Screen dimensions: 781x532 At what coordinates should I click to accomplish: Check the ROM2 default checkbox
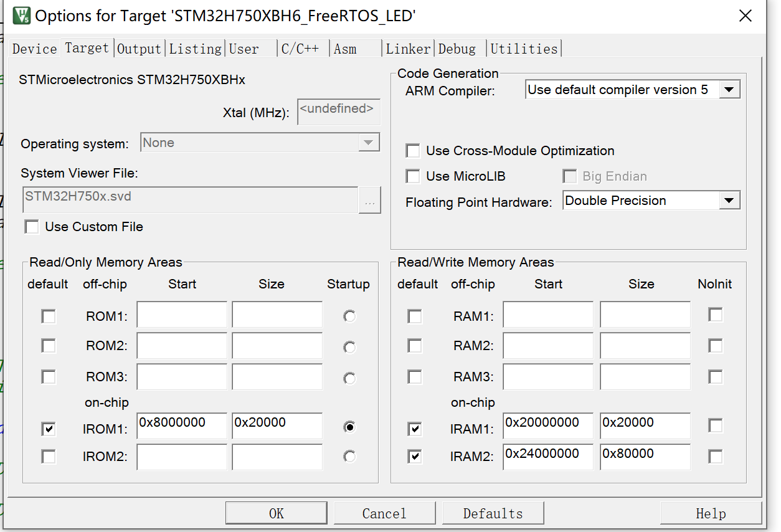coord(48,346)
